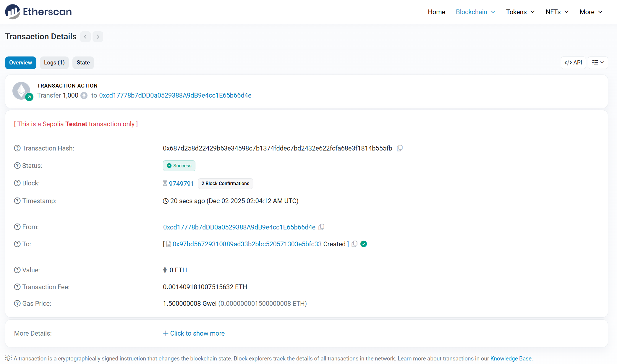Click the Transaction Hash help icon
Screen dimensions: 617x364
[x=17, y=148]
